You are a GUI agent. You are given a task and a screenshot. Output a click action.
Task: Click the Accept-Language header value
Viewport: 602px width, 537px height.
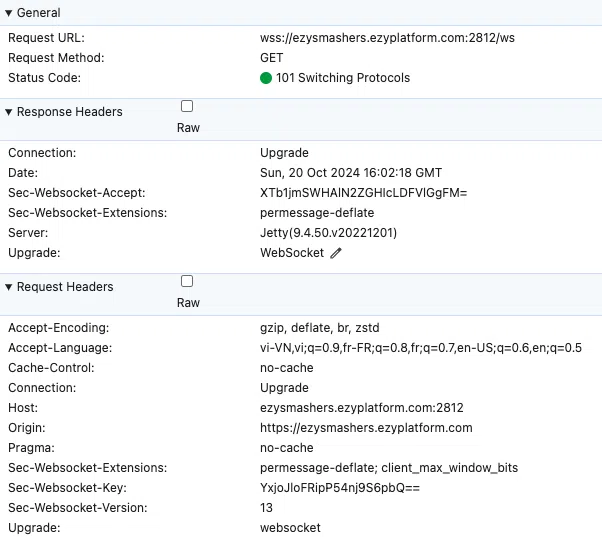click(x=420, y=348)
